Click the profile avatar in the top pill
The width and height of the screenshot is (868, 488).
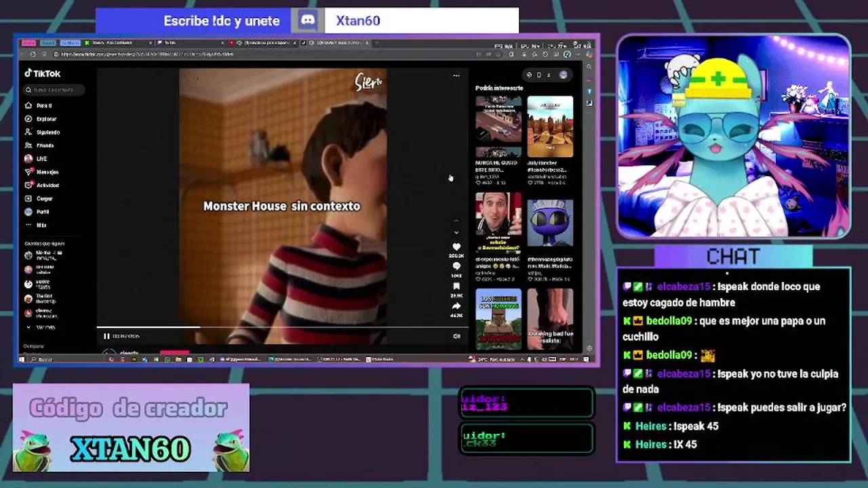tap(563, 75)
